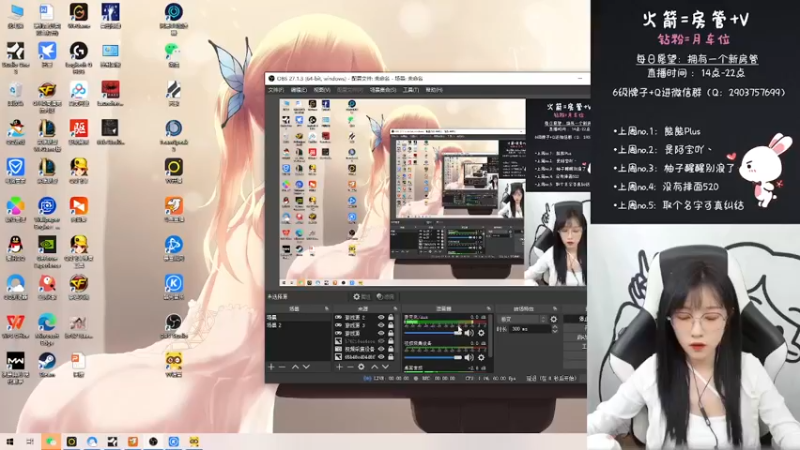This screenshot has width=800, height=450.
Task: Click the audio mixer vertical scrollbar
Action: (490, 335)
